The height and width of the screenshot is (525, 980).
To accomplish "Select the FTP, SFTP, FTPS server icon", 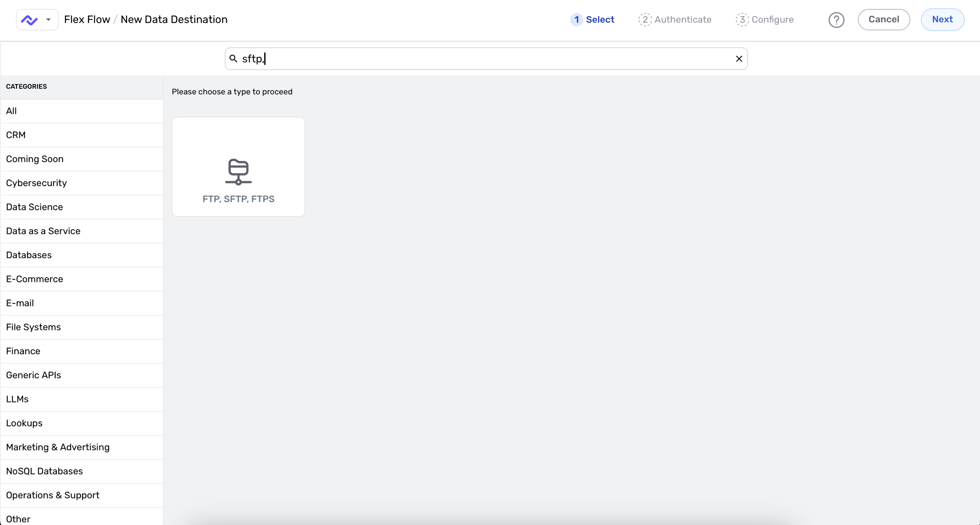I will click(x=238, y=172).
